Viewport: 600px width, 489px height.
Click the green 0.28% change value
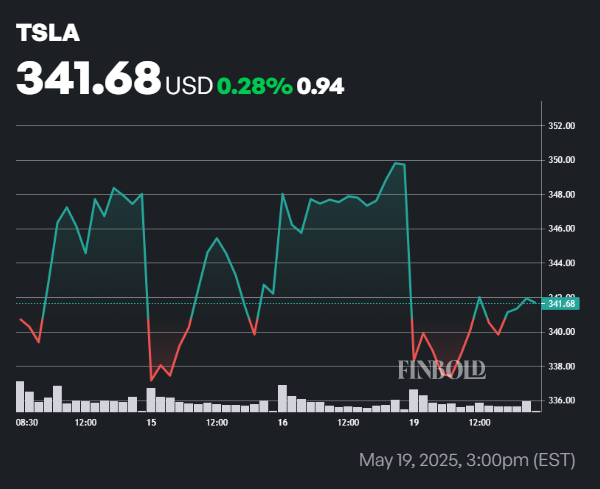pos(255,86)
